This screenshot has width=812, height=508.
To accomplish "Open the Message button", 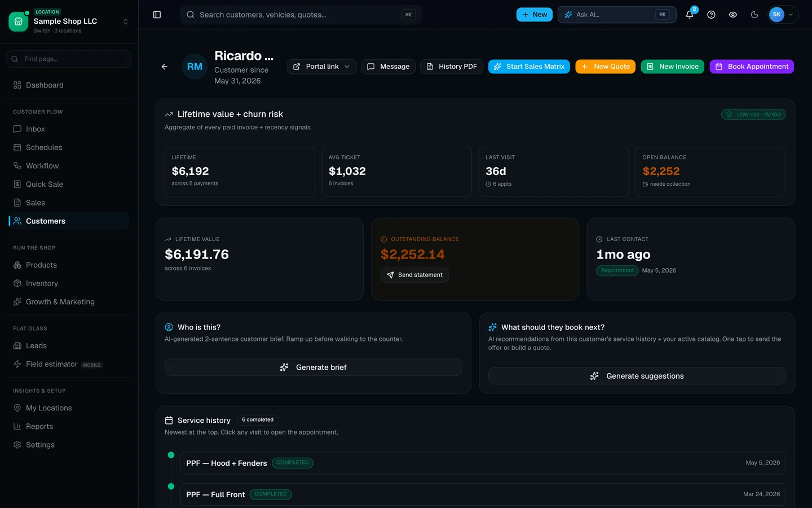I will tap(389, 67).
